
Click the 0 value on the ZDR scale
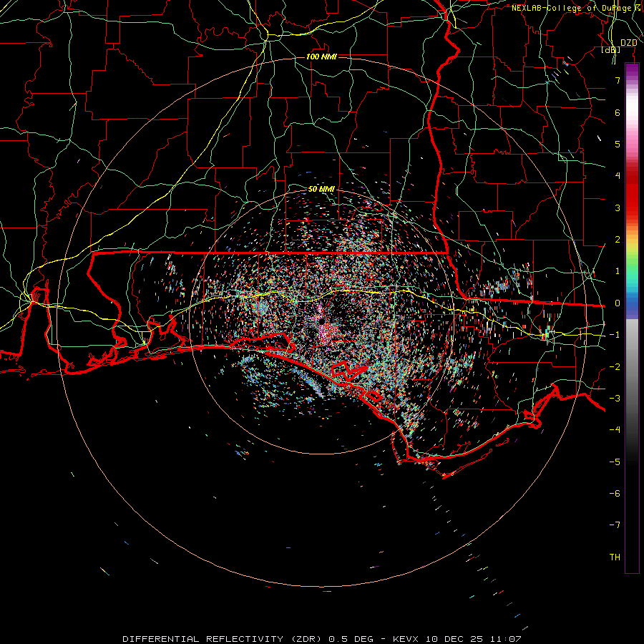[x=618, y=303]
